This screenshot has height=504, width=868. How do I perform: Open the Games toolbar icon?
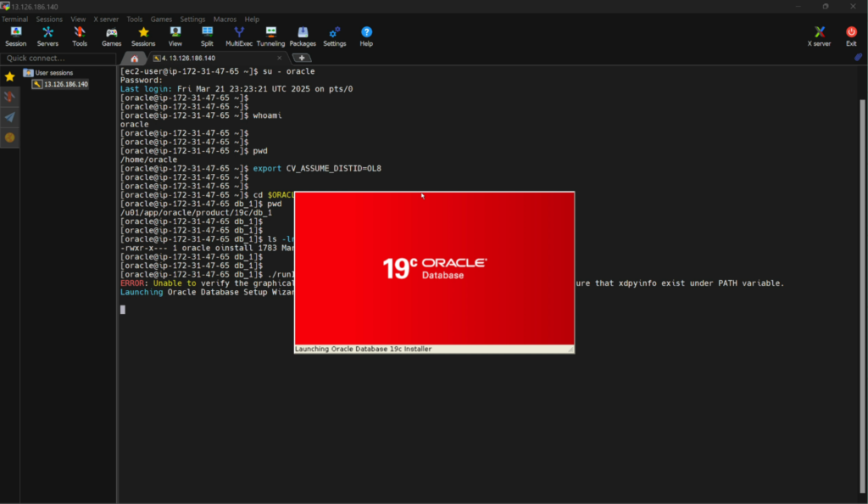click(x=111, y=36)
